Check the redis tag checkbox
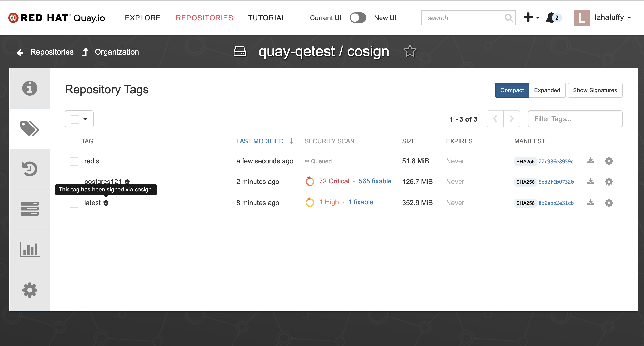This screenshot has width=644, height=346. tap(74, 161)
